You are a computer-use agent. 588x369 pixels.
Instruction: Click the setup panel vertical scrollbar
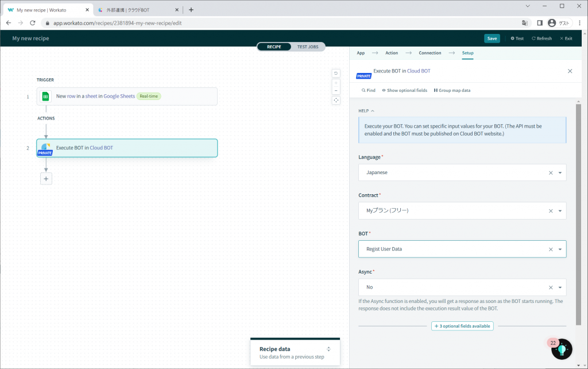pyautogui.click(x=578, y=214)
